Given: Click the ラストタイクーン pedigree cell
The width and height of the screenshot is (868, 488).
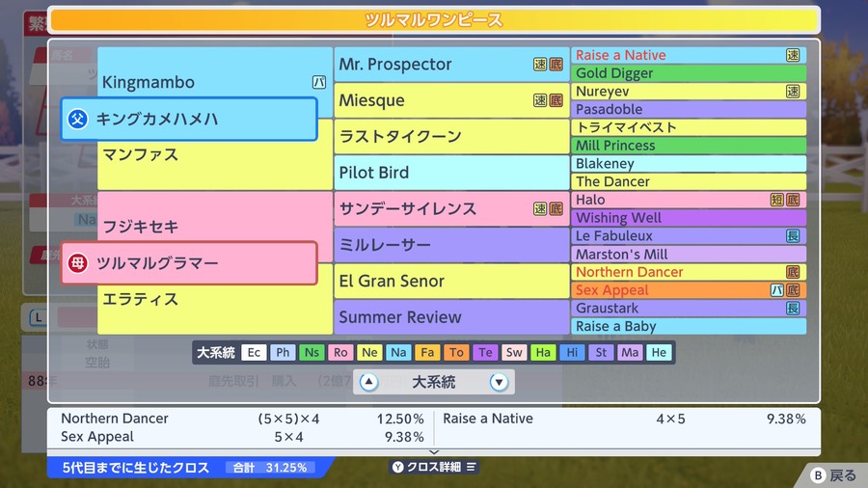Looking at the screenshot, I should tap(451, 136).
